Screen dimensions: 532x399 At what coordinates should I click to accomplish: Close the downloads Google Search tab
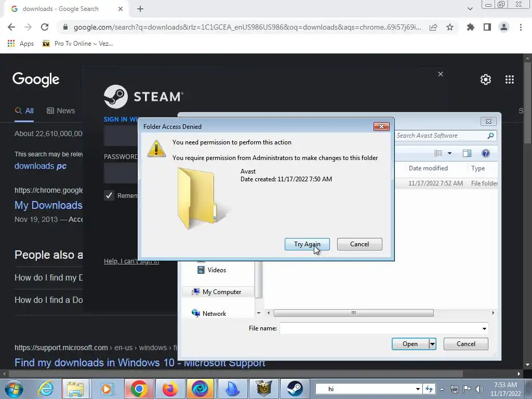121,9
